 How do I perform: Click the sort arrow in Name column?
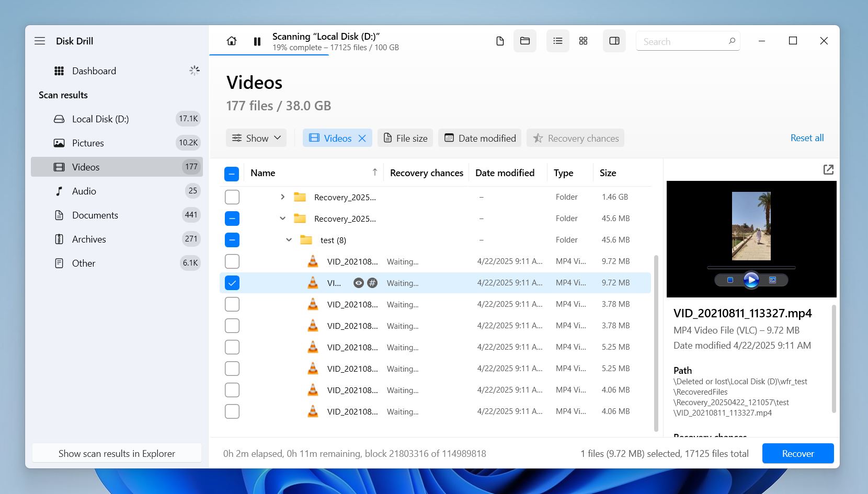374,173
